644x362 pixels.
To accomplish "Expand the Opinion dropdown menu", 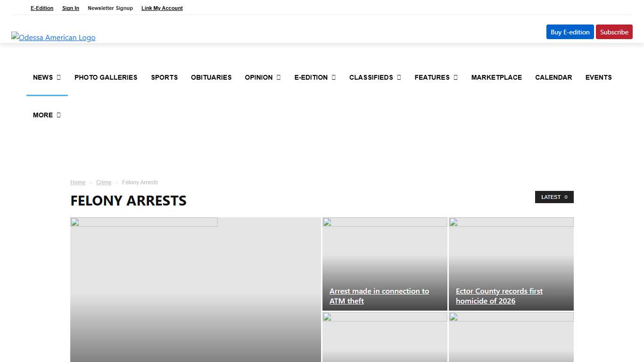I will pos(263,77).
